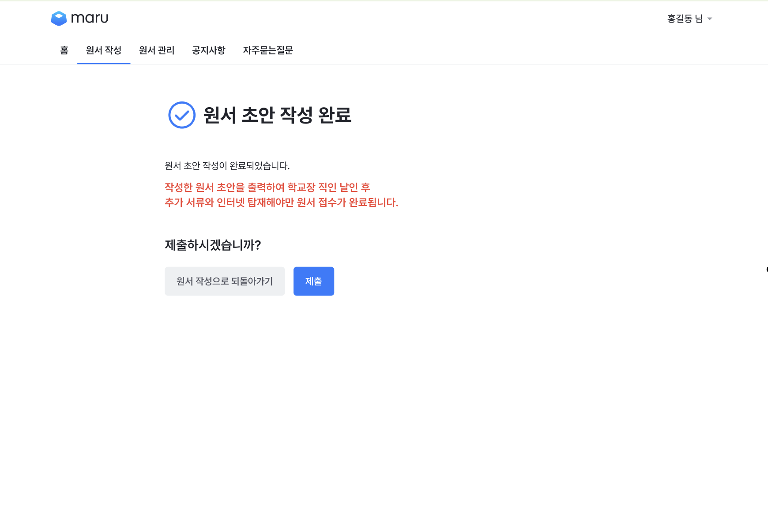Select the 원서 작성 tab
Viewport: 768px width, 532px height.
point(104,50)
